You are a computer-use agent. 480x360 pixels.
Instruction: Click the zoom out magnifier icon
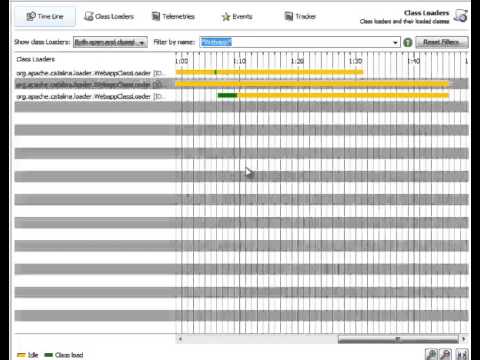coord(446,354)
